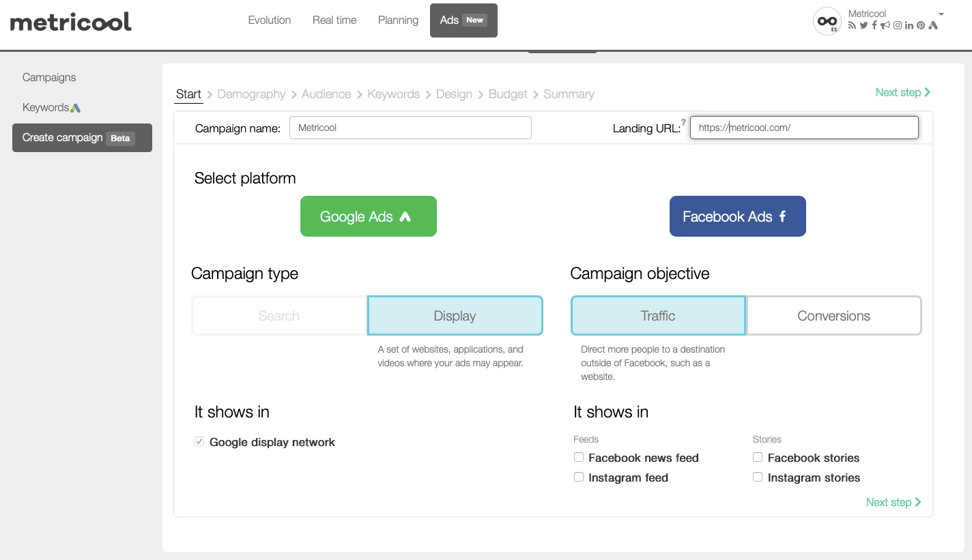
Task: Select the Search campaign type
Action: [x=279, y=316]
